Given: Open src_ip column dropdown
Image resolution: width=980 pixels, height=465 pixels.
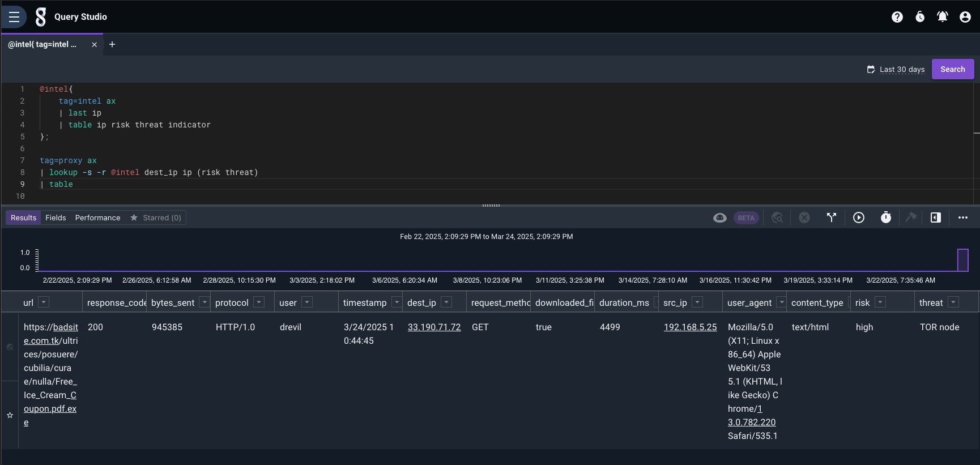Looking at the screenshot, I should point(697,302).
